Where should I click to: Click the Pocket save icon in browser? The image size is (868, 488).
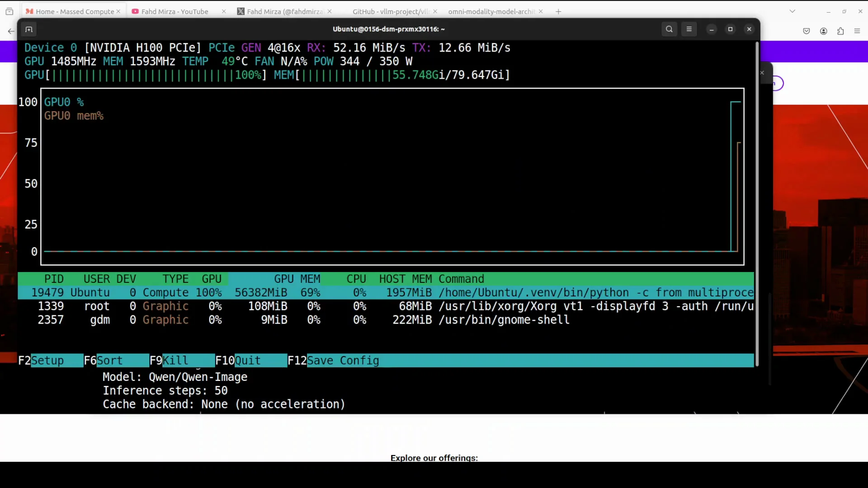click(x=807, y=31)
